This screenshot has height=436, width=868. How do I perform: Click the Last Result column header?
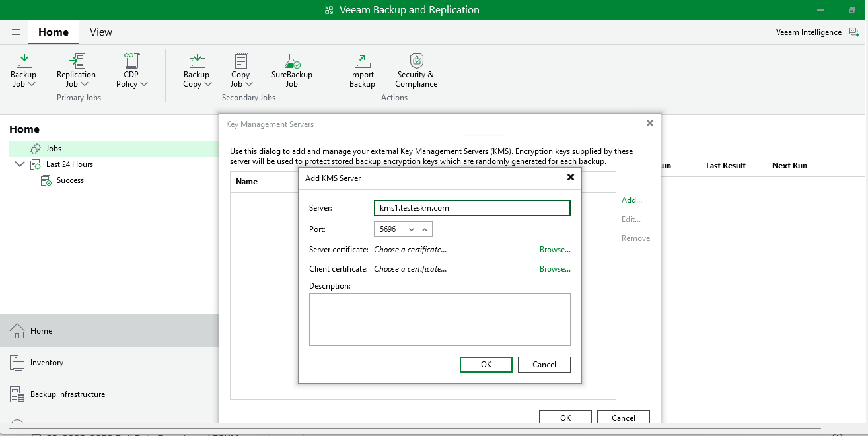(726, 166)
